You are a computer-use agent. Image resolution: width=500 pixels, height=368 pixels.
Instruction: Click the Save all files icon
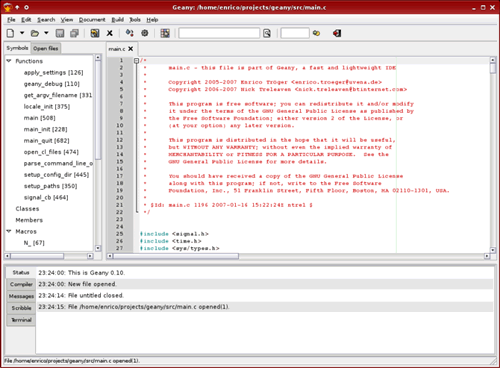(74, 33)
